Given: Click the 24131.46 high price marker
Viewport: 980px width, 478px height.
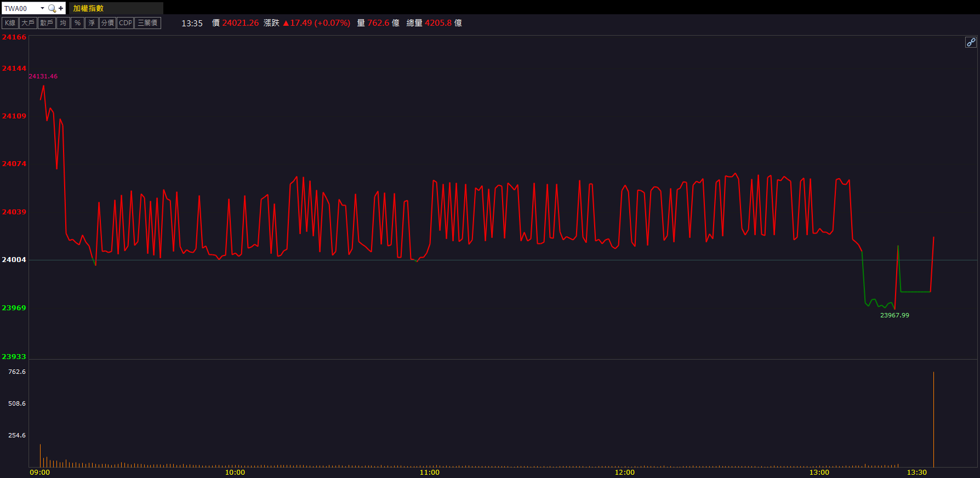Looking at the screenshot, I should 43,76.
